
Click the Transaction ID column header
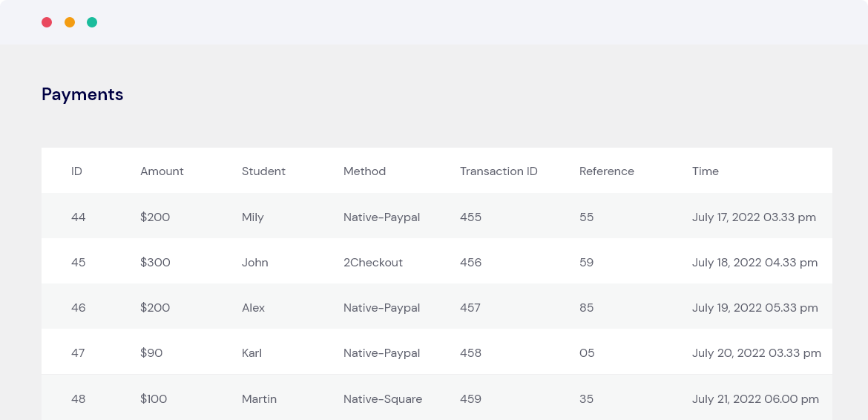499,171
